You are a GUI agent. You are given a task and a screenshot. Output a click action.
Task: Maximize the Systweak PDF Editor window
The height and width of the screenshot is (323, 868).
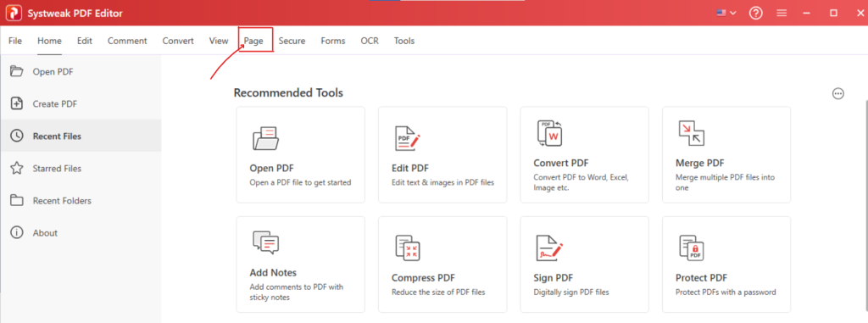833,13
